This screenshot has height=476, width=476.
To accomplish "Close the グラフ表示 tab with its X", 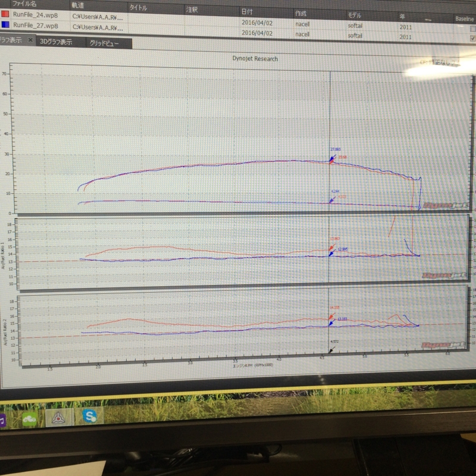I will (30, 40).
